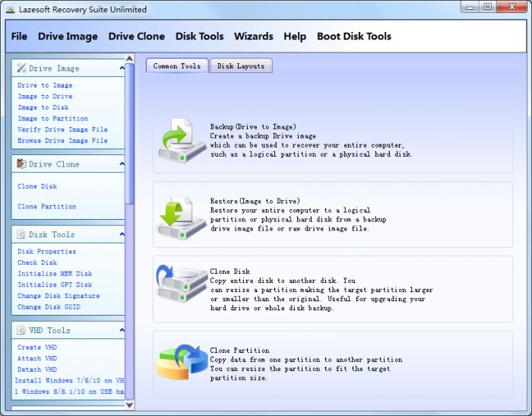Select Clone Disk in the sidebar

click(x=37, y=186)
